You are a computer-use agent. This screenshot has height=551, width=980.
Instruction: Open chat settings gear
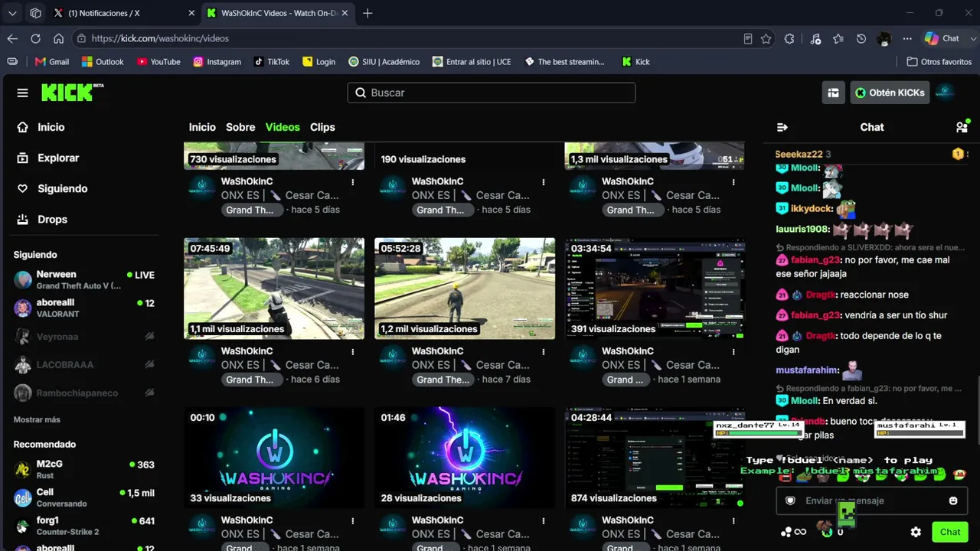pos(916,532)
